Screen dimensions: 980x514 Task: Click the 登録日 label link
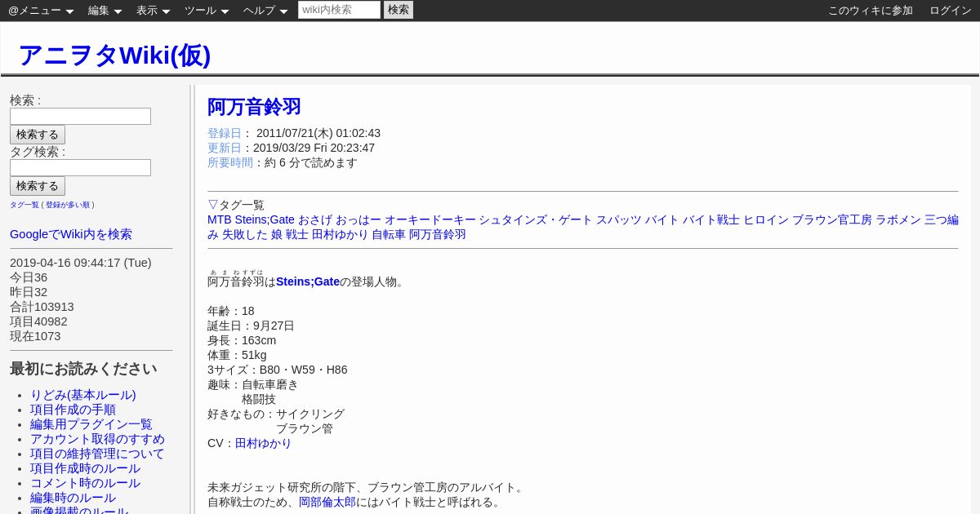(x=225, y=133)
